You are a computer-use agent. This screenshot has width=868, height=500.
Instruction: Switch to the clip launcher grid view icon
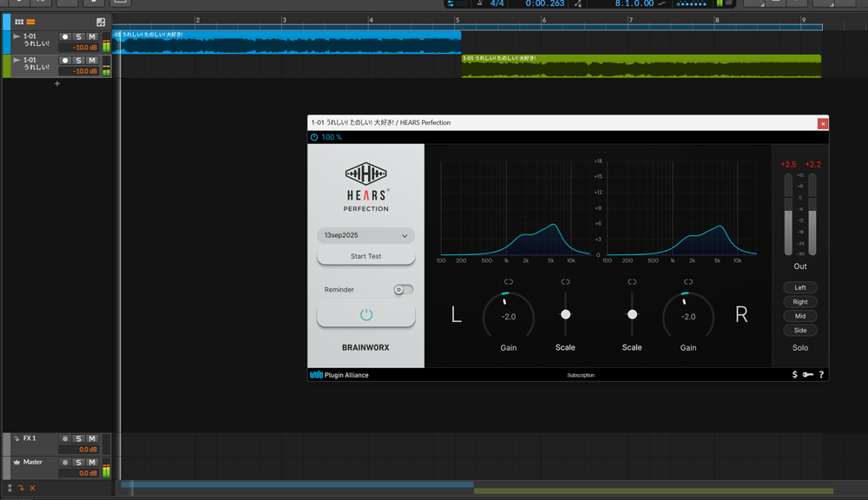[x=19, y=23]
